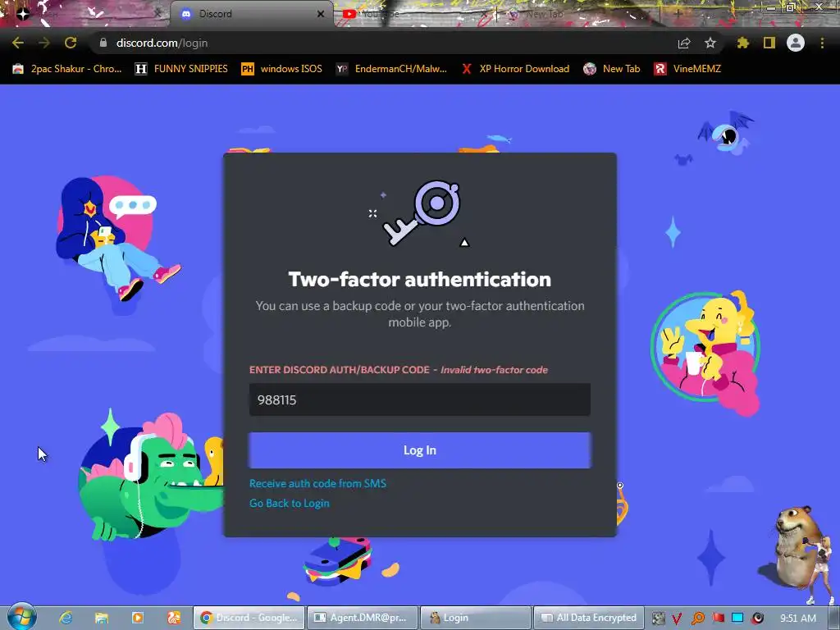This screenshot has height=630, width=840.
Task: Open the Chrome profile avatar
Action: [796, 43]
